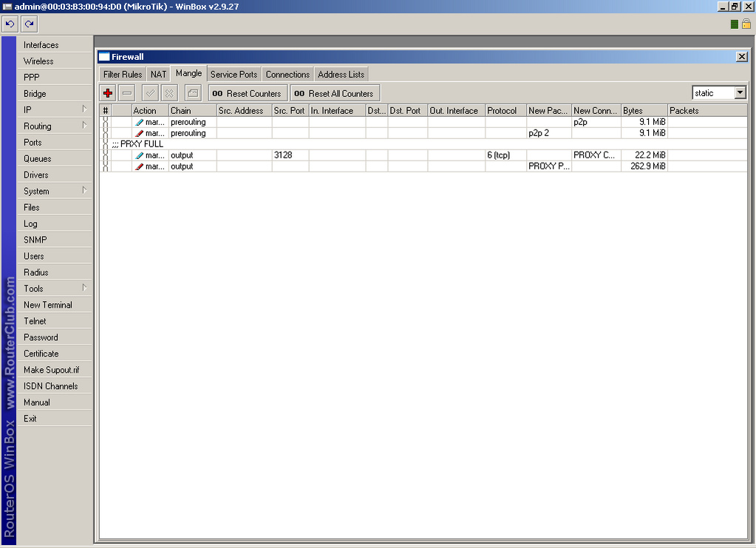The width and height of the screenshot is (756, 548).
Task: Click the red plus add rule icon
Action: point(108,93)
